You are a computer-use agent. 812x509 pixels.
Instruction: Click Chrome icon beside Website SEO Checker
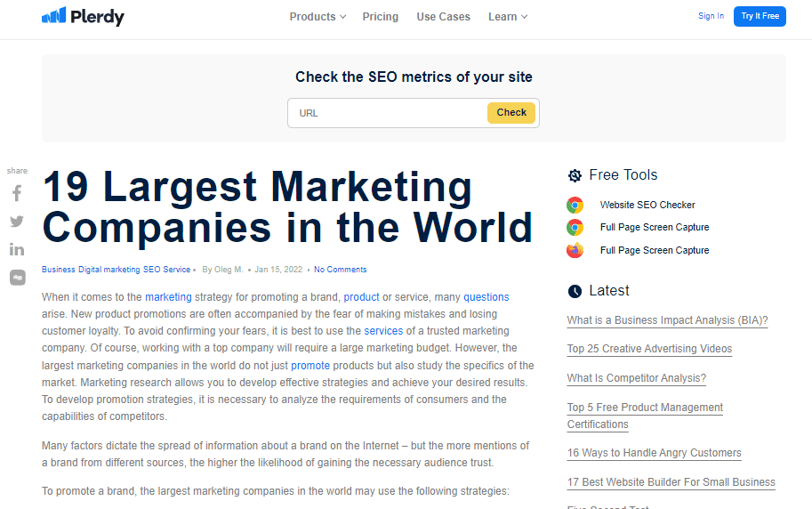[575, 206]
